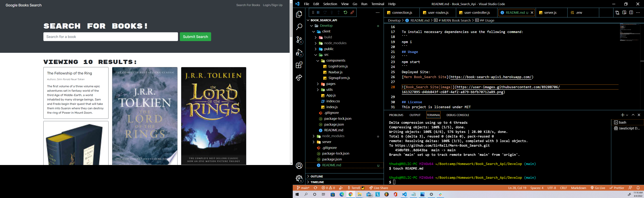Open the Selection menu
This screenshot has width=644, height=198.
(x=330, y=4)
